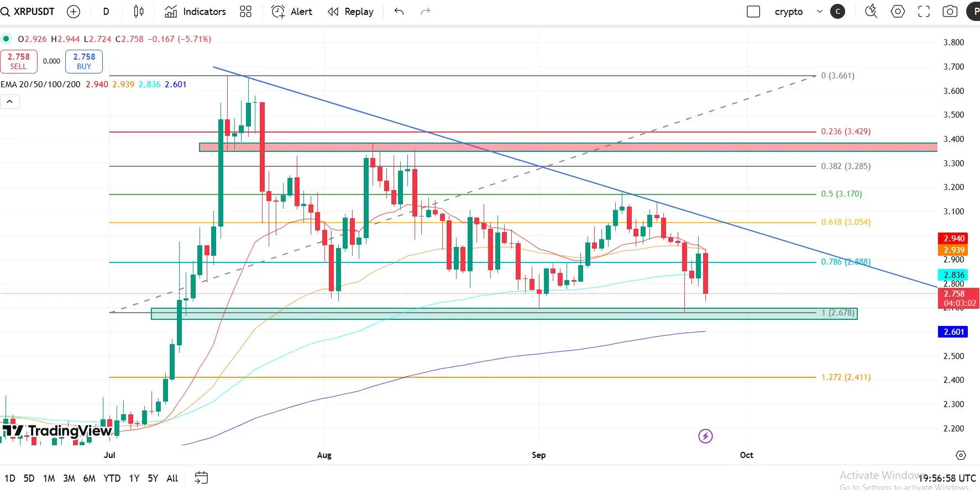
Task: Select chart layout square icon
Action: tap(753, 12)
